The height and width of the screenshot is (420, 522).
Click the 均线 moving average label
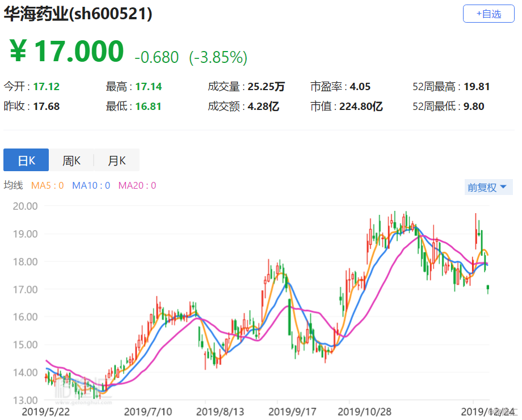point(13,185)
